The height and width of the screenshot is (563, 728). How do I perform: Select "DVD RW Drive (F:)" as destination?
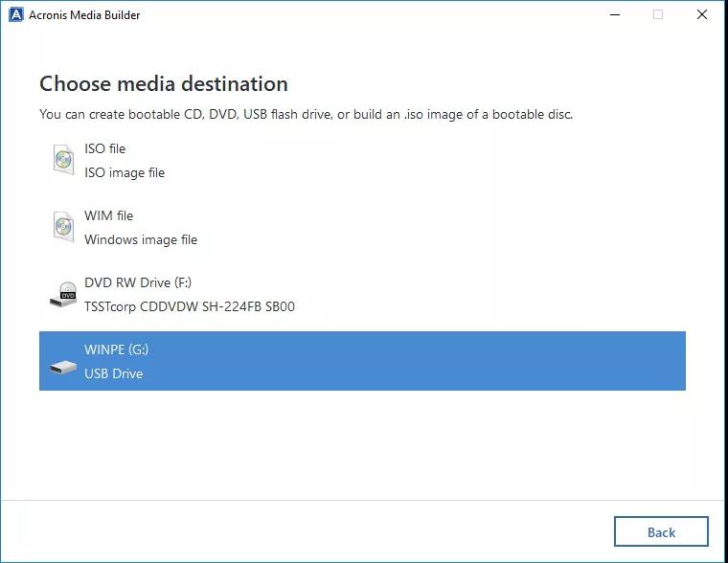click(x=138, y=282)
